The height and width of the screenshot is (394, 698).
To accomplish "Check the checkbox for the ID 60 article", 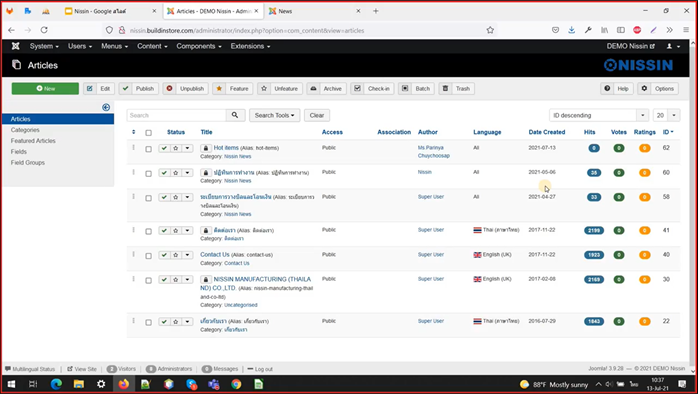I will [149, 174].
